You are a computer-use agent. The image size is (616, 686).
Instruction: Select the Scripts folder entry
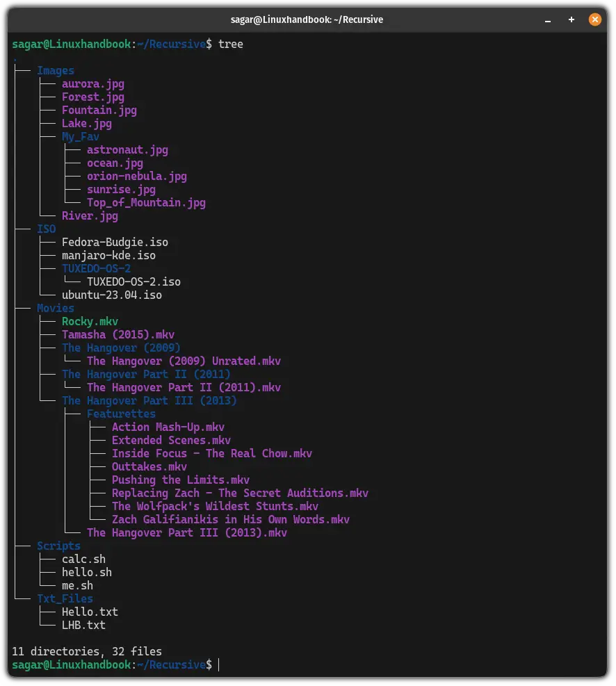58,546
